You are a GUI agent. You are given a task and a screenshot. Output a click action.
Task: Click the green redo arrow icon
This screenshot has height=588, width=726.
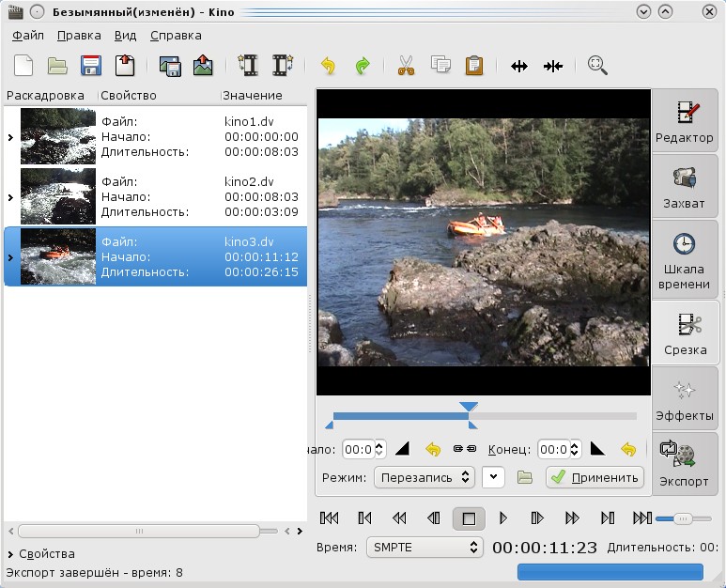363,66
